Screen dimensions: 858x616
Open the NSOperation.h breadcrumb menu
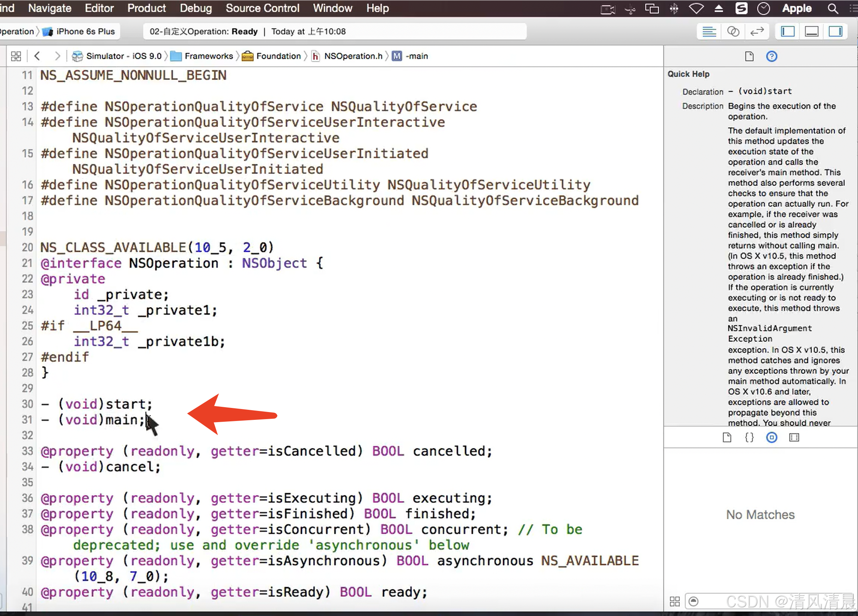[353, 56]
